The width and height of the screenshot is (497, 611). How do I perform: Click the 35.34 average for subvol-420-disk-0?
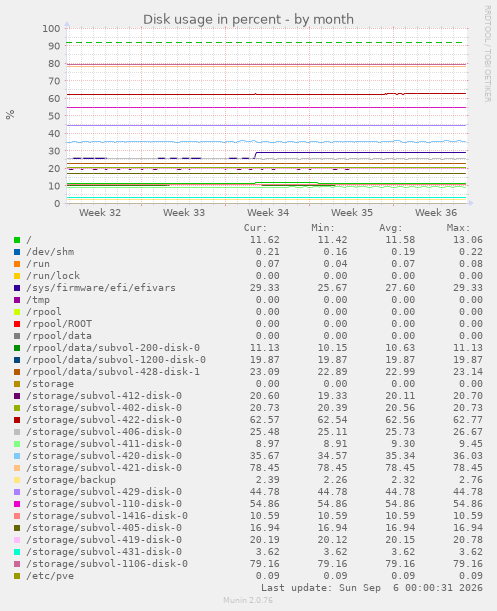coord(400,456)
